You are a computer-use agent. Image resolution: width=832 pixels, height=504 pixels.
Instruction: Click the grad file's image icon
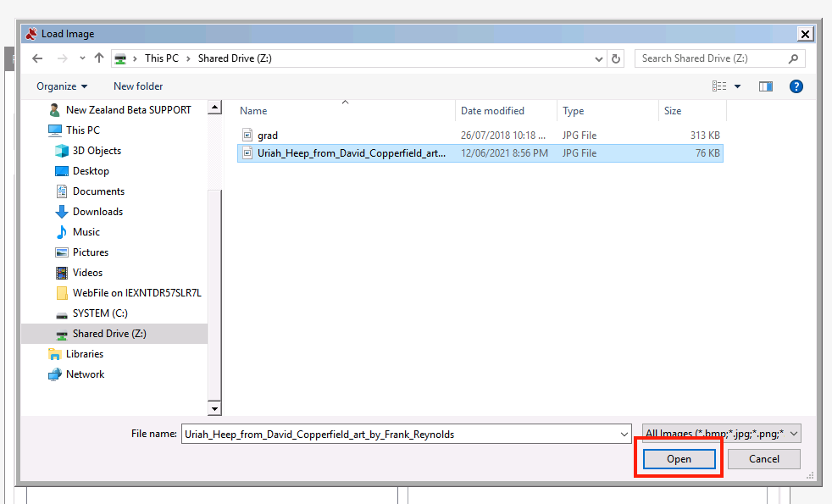(247, 136)
